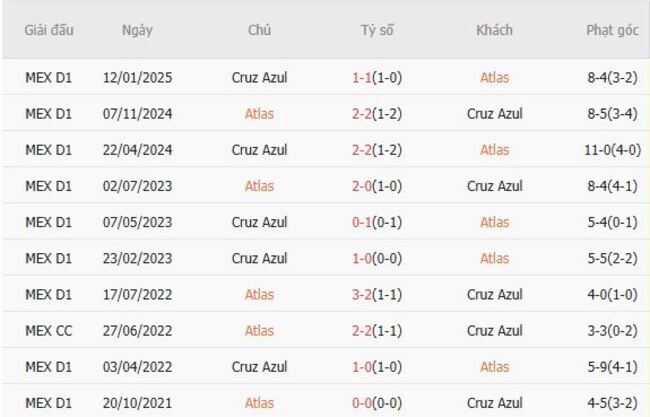Open away team Atlas in 12/01/2025 row
650x417 pixels.
point(494,77)
